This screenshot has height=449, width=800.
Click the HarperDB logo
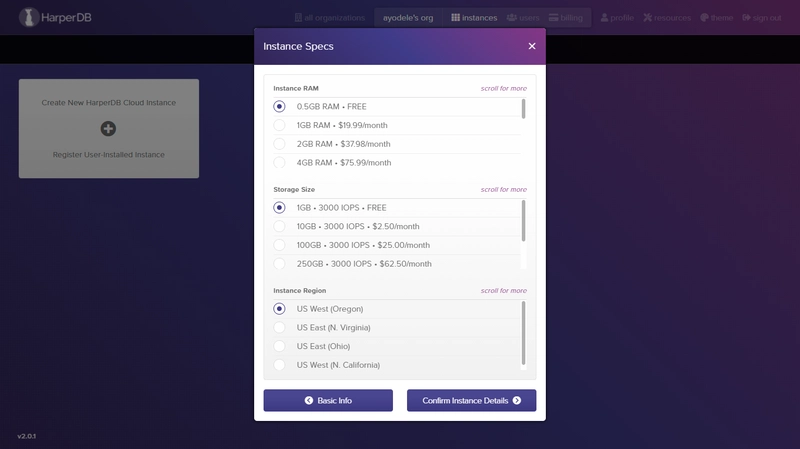click(55, 17)
